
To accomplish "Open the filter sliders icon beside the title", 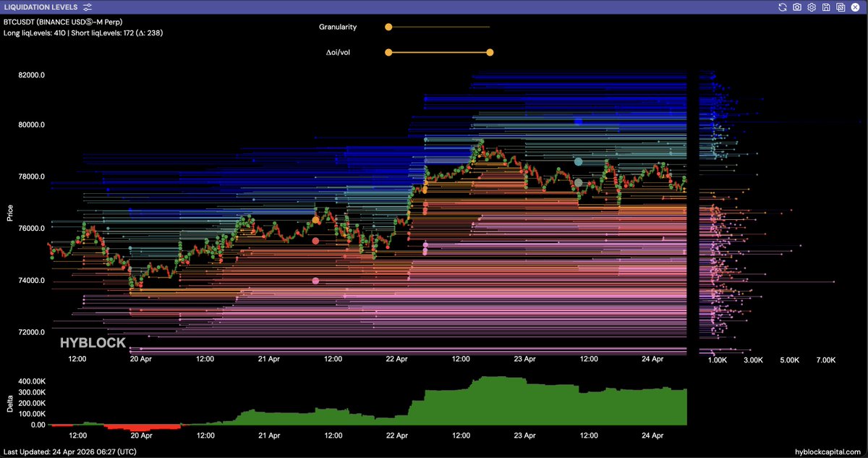I will 88,7.
